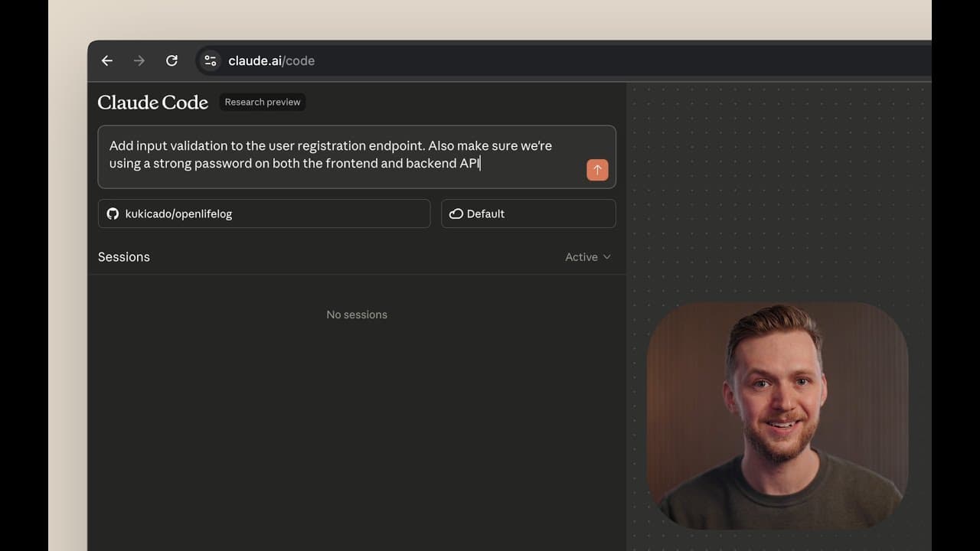Select the Sessions section heading

coord(123,257)
